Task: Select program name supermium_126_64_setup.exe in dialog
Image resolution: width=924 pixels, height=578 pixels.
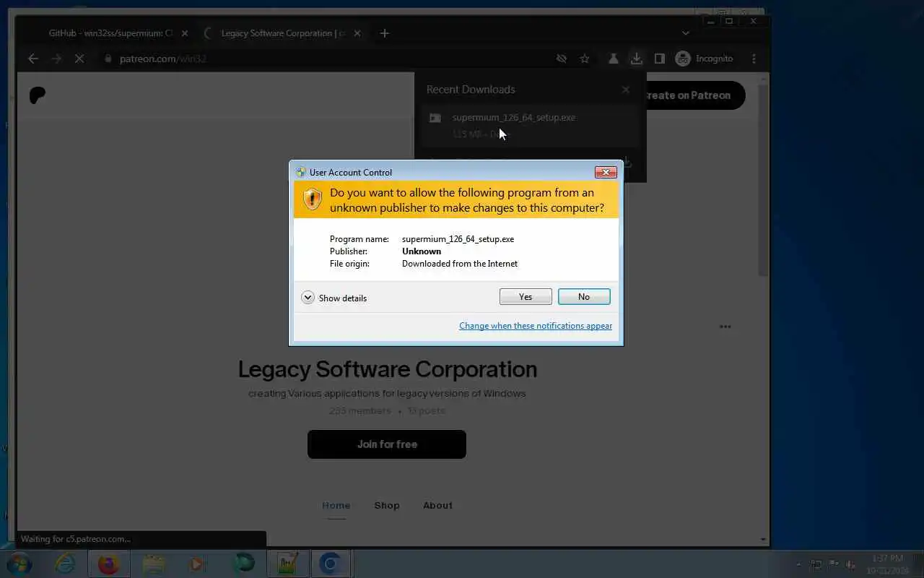Action: tap(458, 239)
